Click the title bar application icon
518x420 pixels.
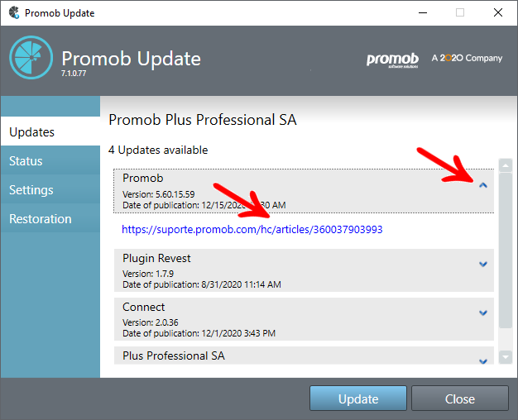pyautogui.click(x=14, y=12)
